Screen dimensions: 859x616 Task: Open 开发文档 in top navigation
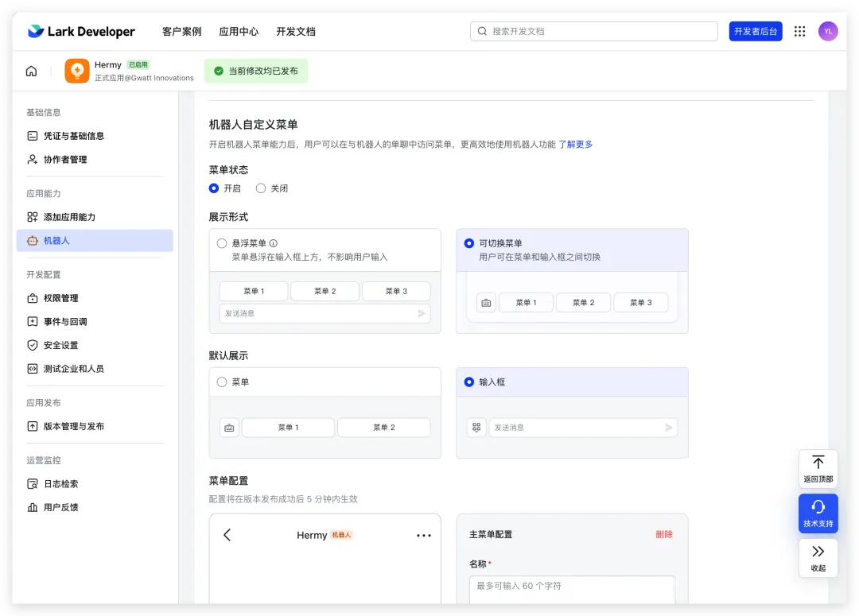click(x=296, y=31)
